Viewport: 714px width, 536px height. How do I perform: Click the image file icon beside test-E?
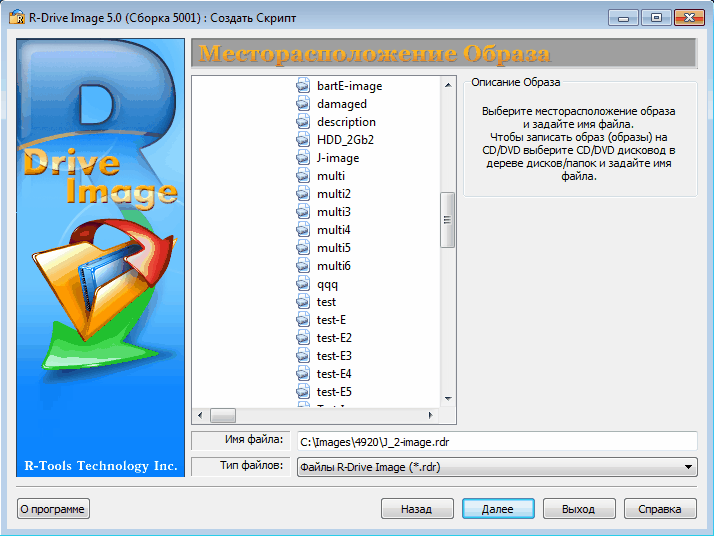point(303,320)
